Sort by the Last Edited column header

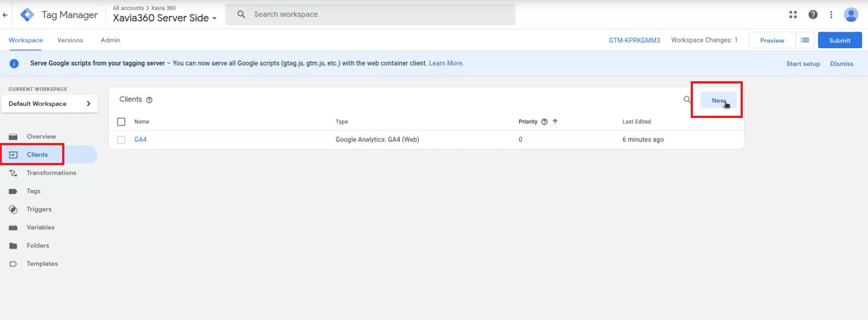coord(636,122)
